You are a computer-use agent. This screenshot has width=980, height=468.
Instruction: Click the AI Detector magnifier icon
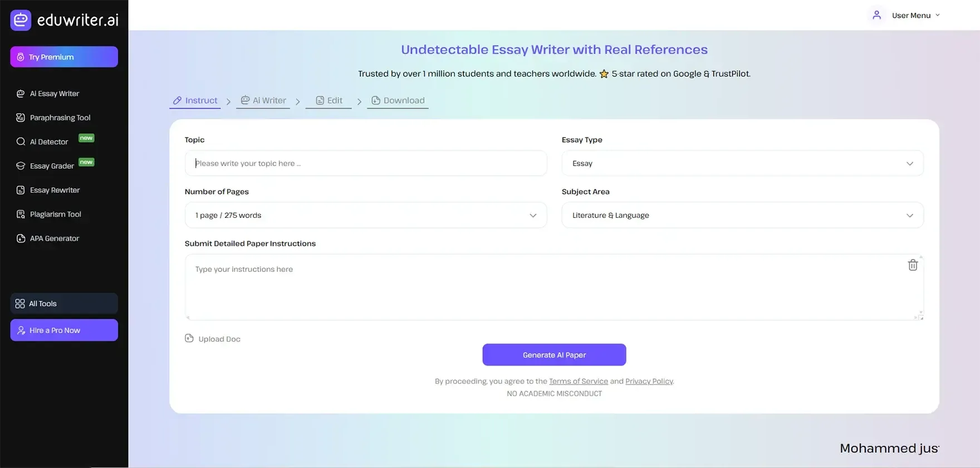pyautogui.click(x=21, y=142)
